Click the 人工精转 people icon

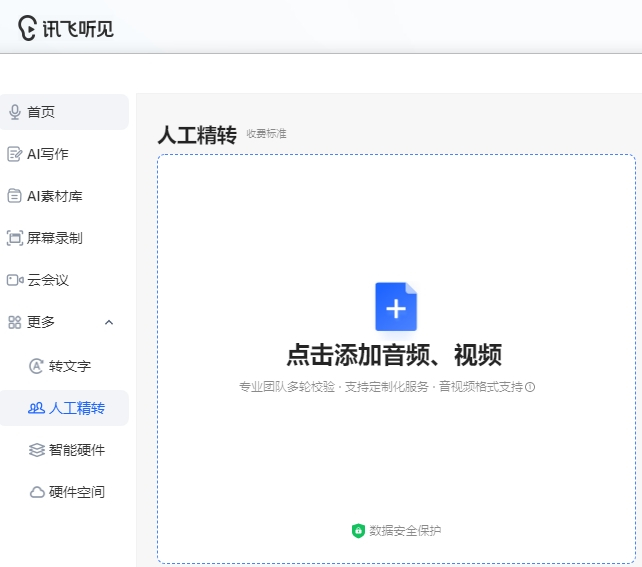37,408
